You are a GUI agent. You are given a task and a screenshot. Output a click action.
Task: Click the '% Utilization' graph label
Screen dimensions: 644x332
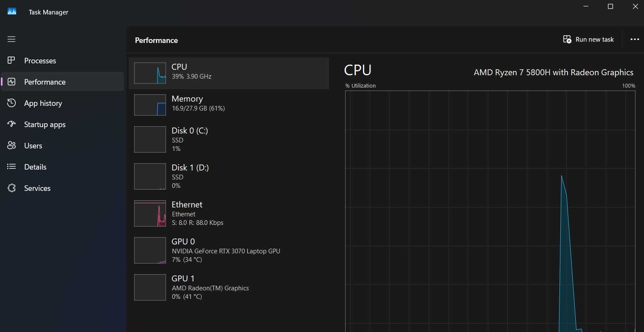tap(360, 86)
